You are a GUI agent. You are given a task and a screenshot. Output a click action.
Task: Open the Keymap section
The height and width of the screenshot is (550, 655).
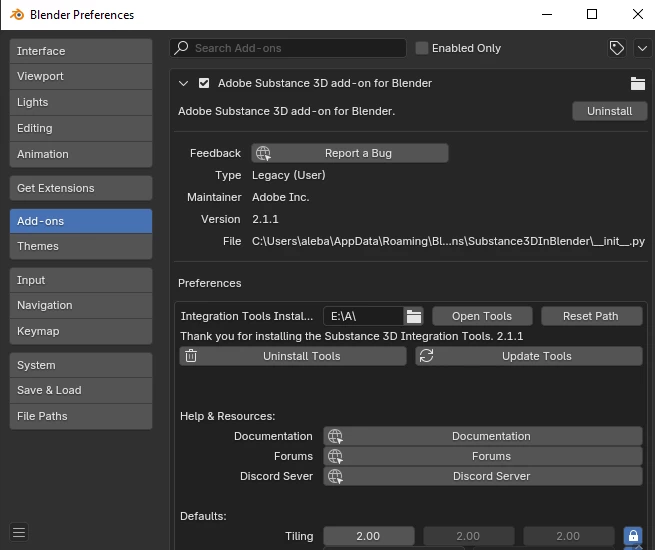pos(81,332)
